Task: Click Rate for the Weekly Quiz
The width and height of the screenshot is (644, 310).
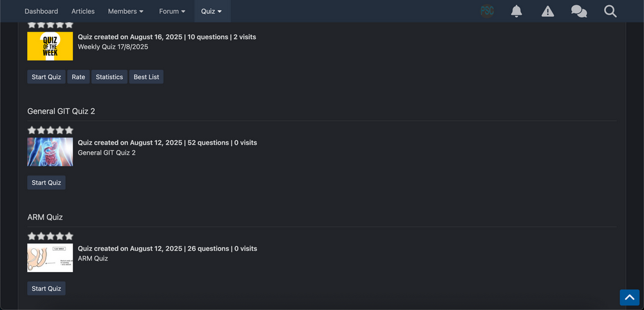Action: point(79,77)
